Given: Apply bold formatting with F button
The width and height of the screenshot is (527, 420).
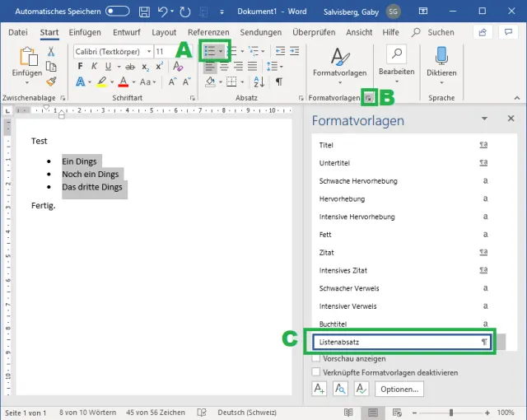Looking at the screenshot, I should (x=80, y=67).
